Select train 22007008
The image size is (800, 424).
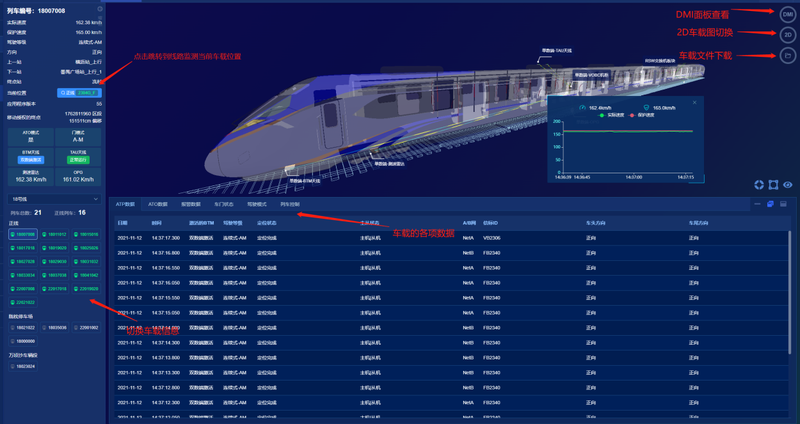tap(23, 289)
